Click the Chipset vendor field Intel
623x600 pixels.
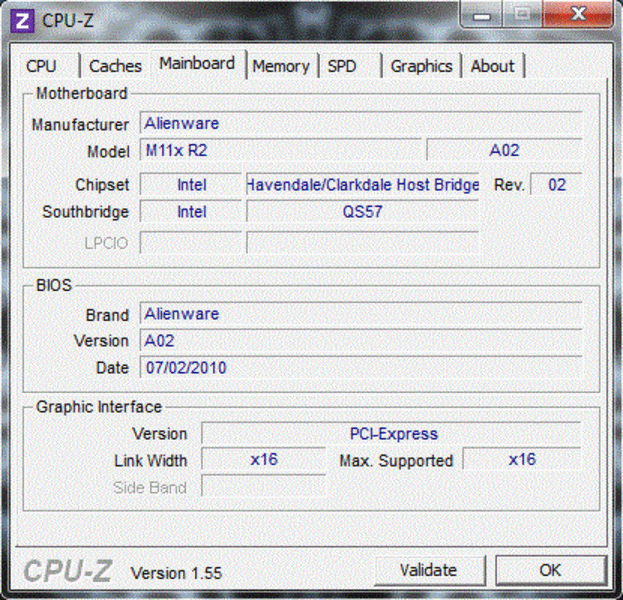[x=191, y=185]
